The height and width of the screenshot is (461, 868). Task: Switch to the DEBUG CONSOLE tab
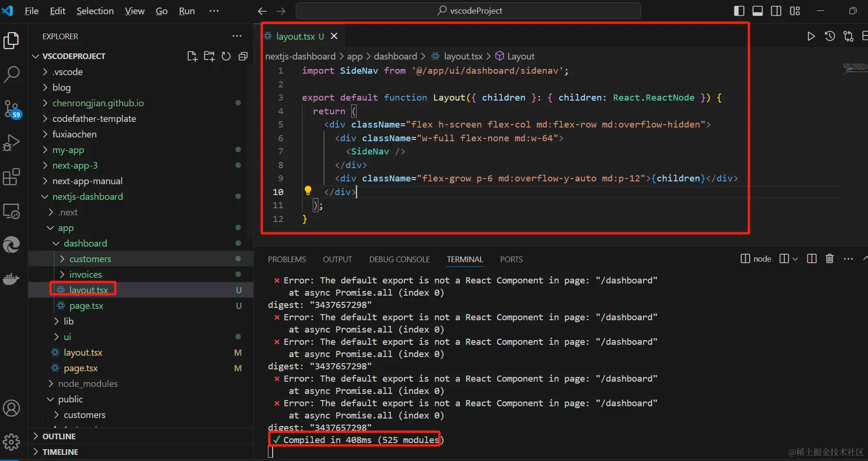pos(399,259)
